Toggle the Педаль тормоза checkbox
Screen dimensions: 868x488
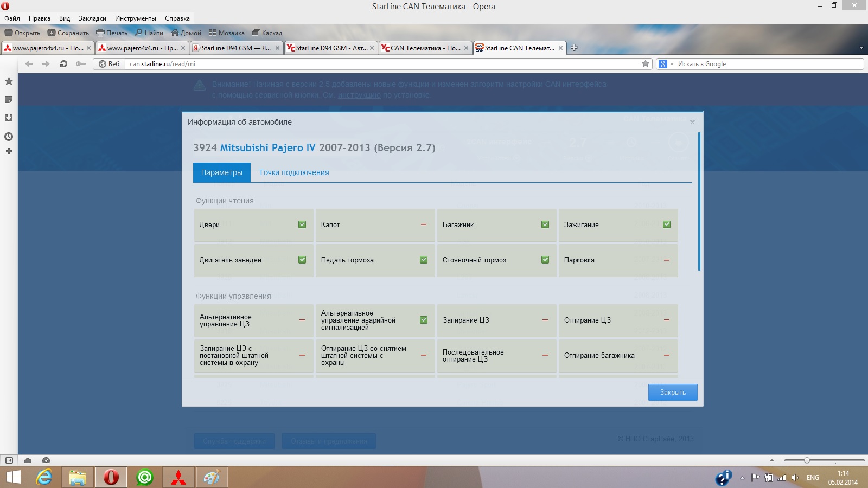[x=424, y=260]
